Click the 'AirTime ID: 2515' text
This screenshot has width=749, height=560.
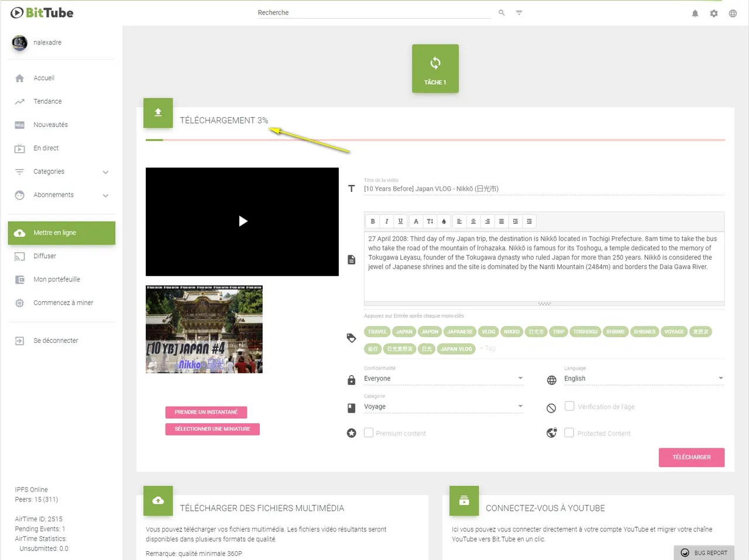[39, 519]
